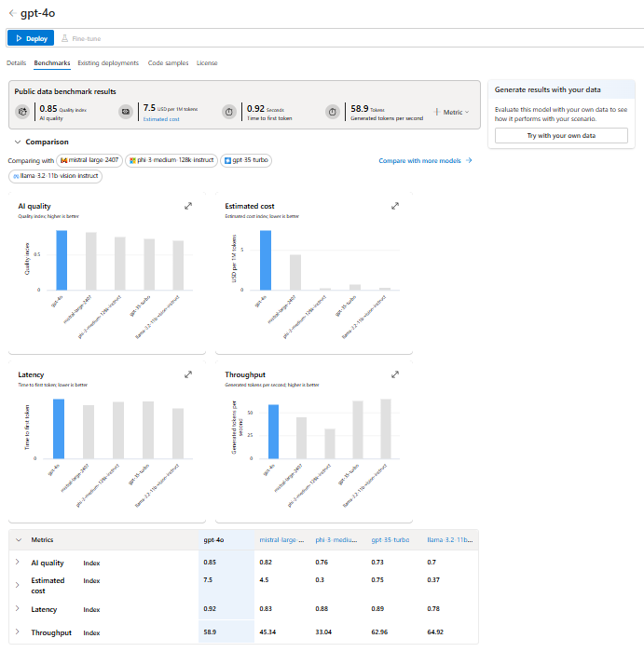Viewport: 644px width, 652px height.
Task: Select the Benchmarks tab
Action: coord(52,63)
